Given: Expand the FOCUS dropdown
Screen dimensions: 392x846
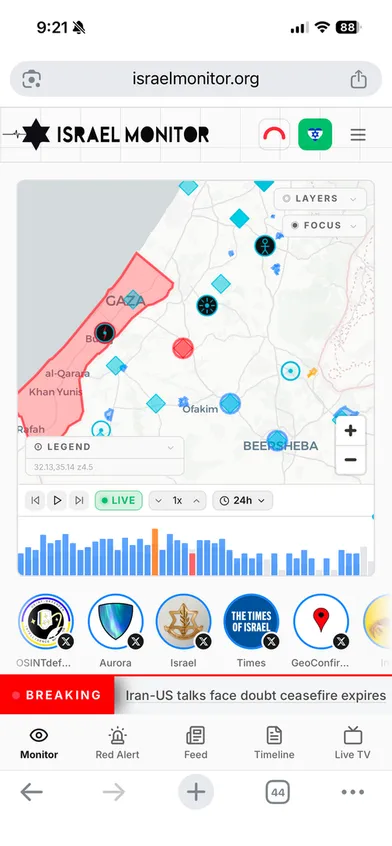Looking at the screenshot, I should coord(324,226).
